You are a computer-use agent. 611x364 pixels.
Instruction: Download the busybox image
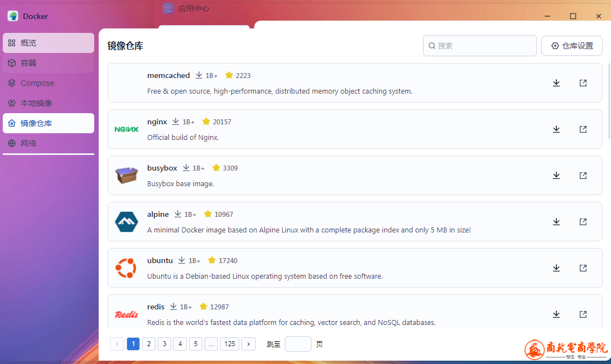click(x=556, y=176)
